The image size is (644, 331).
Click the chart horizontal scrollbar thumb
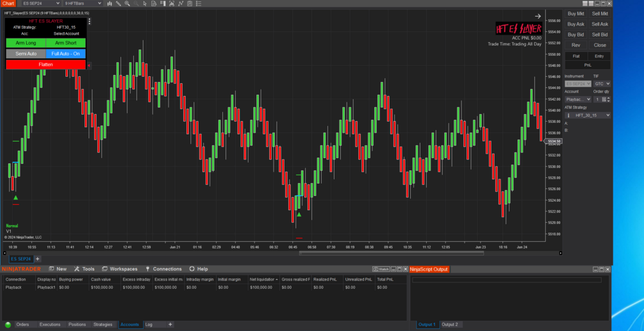[x=391, y=253]
